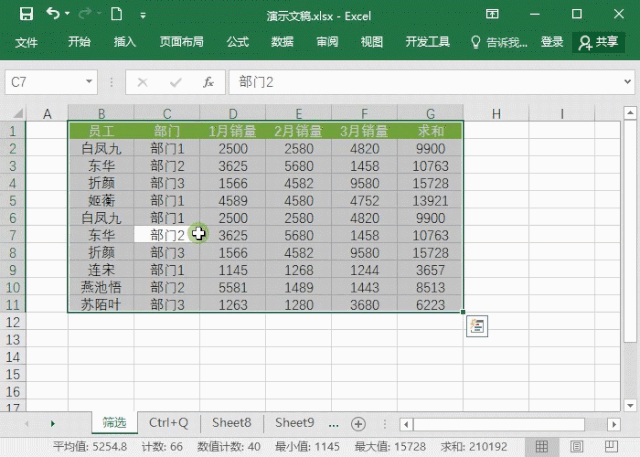This screenshot has width=640, height=457.
Task: Click the header cell 求和
Action: (x=430, y=131)
